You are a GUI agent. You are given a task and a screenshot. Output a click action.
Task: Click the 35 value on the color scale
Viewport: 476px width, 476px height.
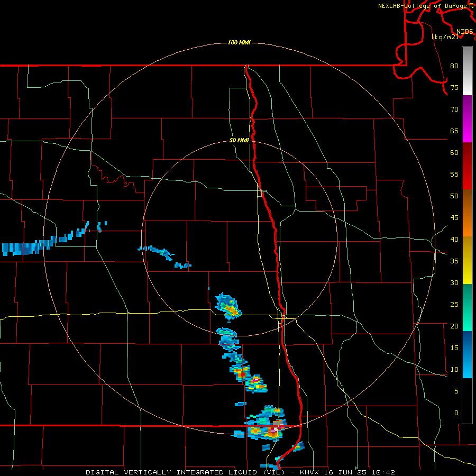pyautogui.click(x=454, y=261)
